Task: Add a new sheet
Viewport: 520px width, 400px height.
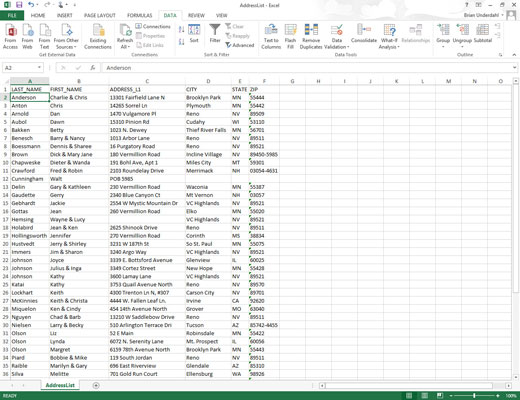Action: tap(96, 385)
